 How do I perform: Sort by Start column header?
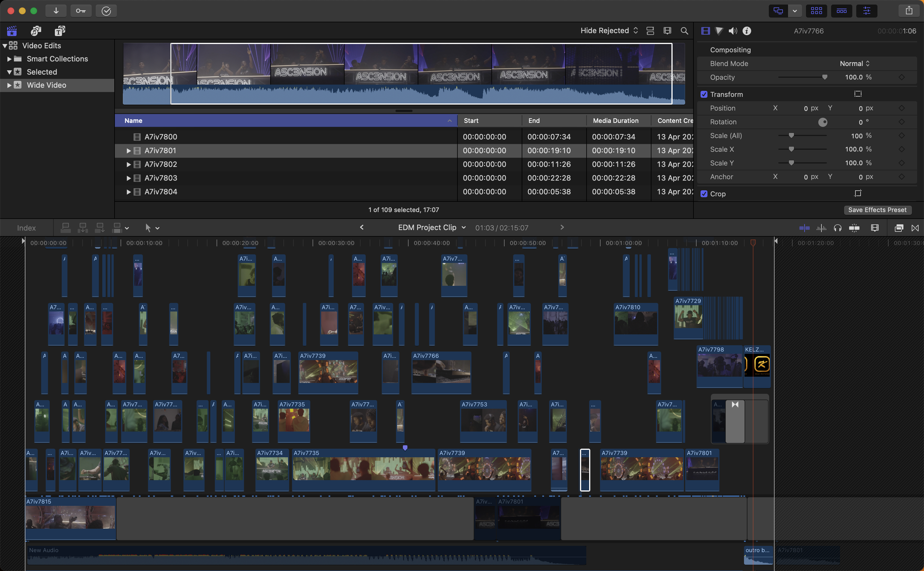[489, 121]
